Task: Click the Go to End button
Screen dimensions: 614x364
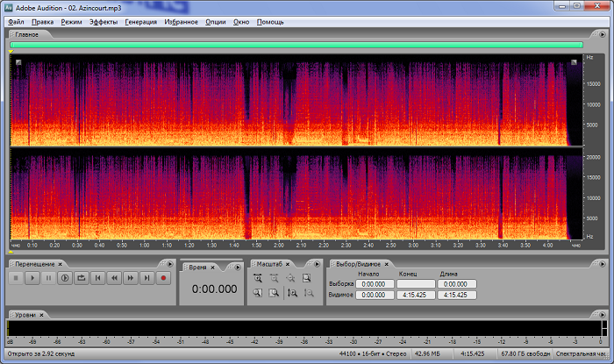Action: pos(146,277)
